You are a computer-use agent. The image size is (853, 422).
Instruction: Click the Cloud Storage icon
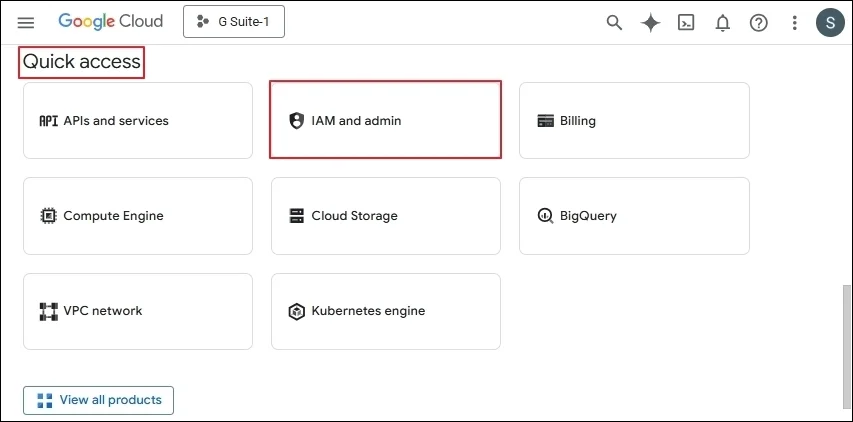(296, 216)
